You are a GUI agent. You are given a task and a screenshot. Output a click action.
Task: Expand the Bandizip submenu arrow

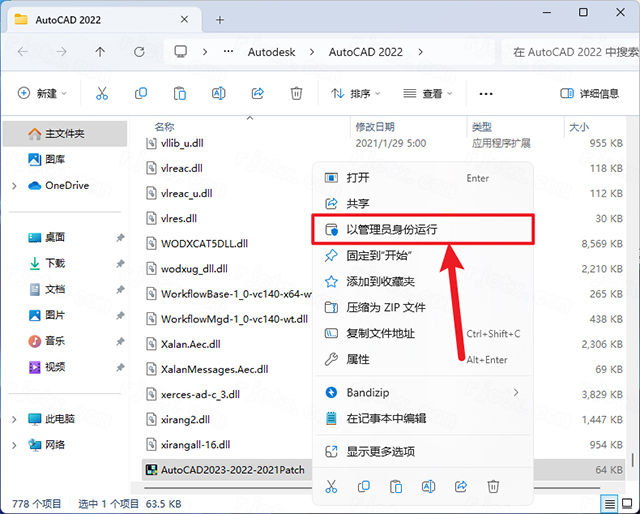tap(516, 392)
